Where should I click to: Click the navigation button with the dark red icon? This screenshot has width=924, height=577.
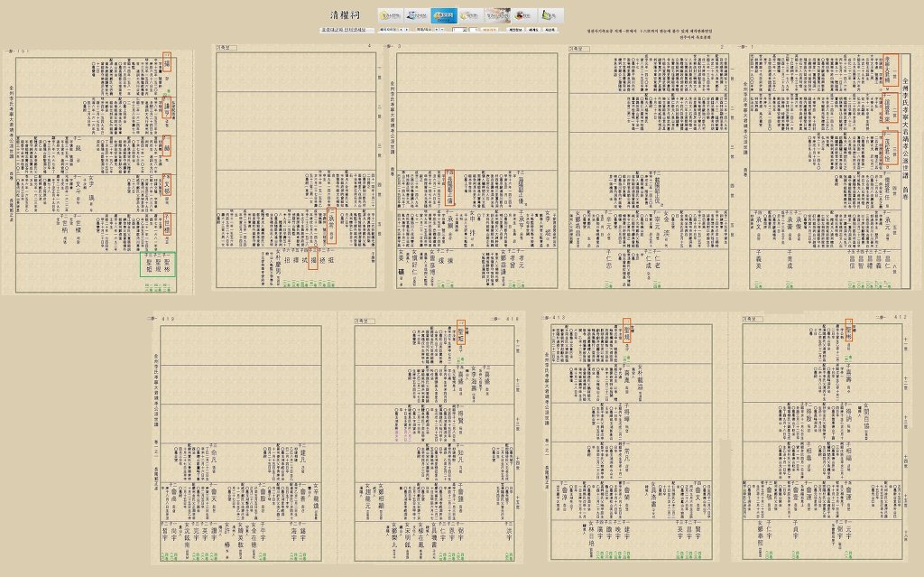coord(524,15)
